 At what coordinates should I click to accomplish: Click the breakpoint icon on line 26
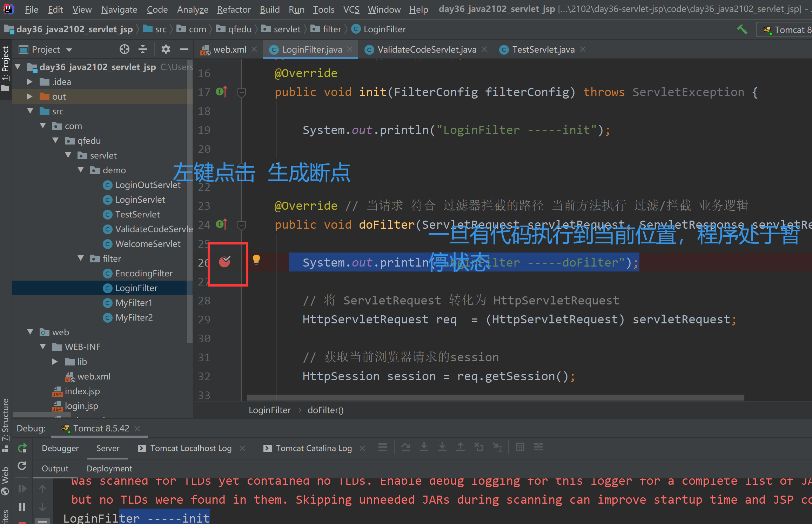point(225,261)
